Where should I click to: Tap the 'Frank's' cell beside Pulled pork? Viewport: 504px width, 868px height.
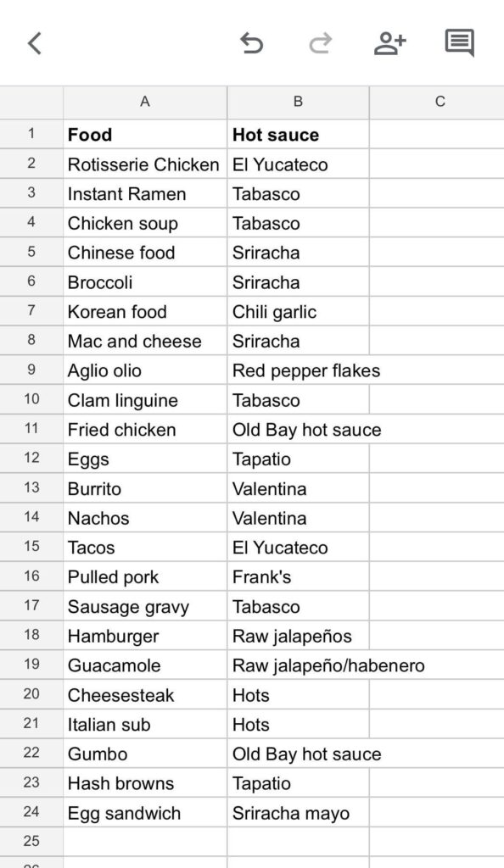(x=297, y=576)
